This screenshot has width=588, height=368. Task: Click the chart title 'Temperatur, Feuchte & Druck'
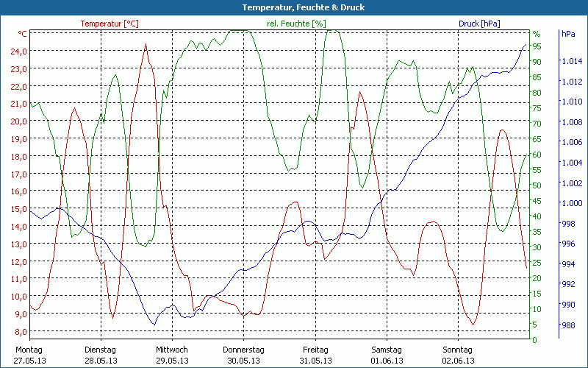[x=293, y=7]
